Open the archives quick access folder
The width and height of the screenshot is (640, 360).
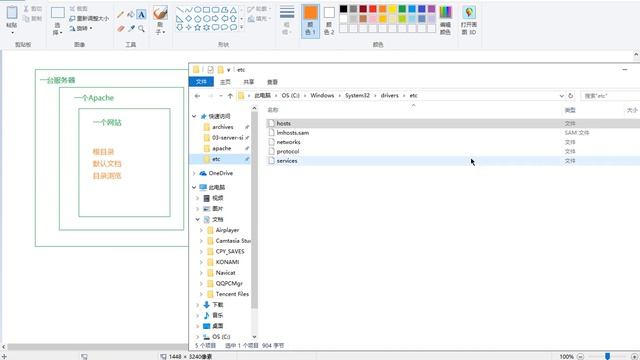(223, 127)
